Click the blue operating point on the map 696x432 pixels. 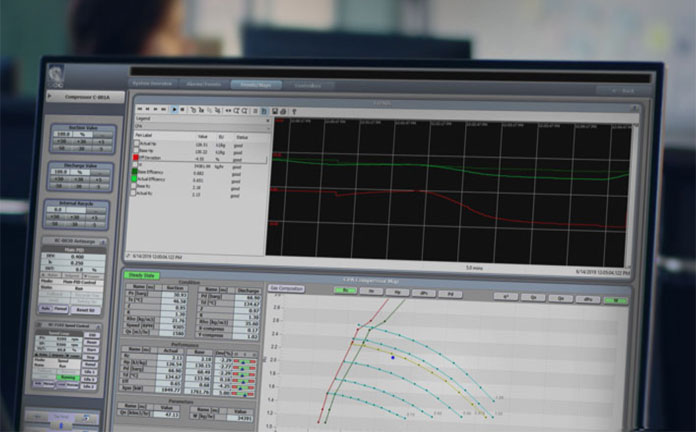coord(393,357)
